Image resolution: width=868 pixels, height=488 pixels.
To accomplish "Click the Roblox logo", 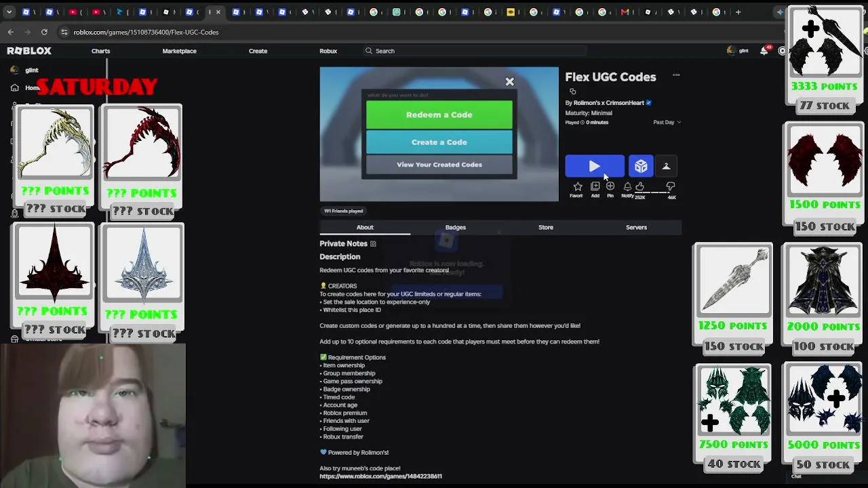I will coord(29,51).
